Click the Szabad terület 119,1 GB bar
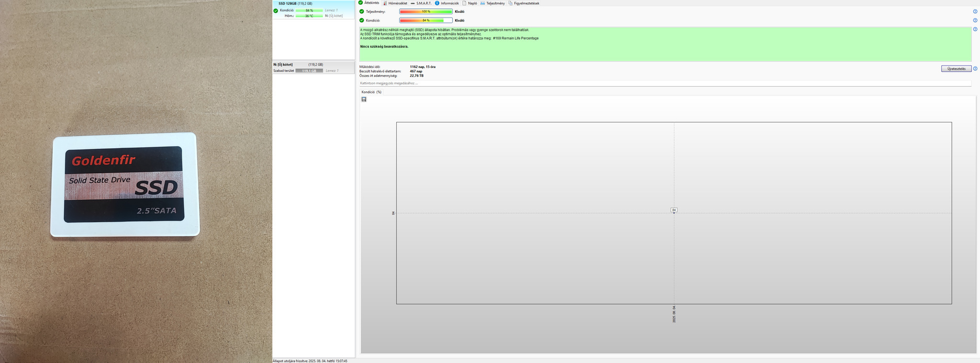 coord(309,71)
